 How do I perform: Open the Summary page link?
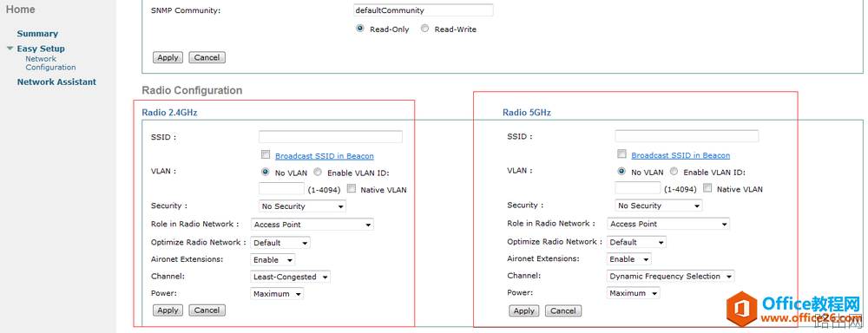coord(37,34)
